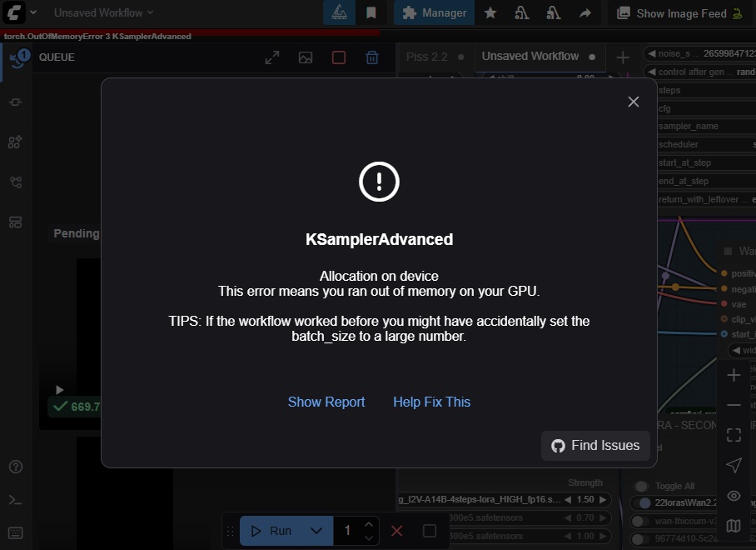This screenshot has width=756, height=550.
Task: Increase the 1.50 lora strength with right arrow
Action: coord(603,499)
